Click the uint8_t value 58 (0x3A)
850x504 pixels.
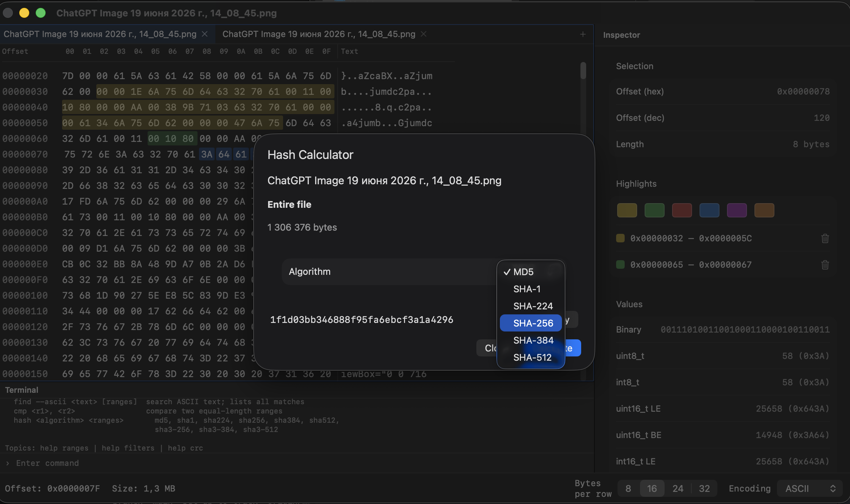[806, 356]
